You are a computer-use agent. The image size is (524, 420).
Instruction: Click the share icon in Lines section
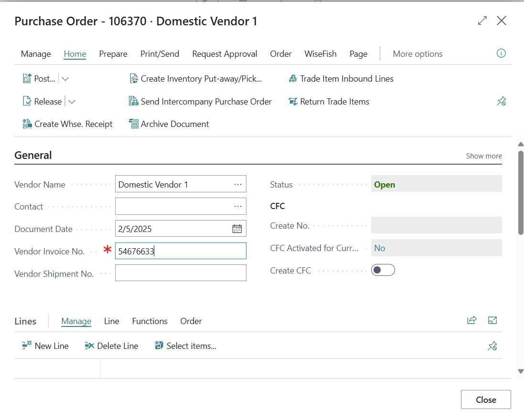(471, 321)
